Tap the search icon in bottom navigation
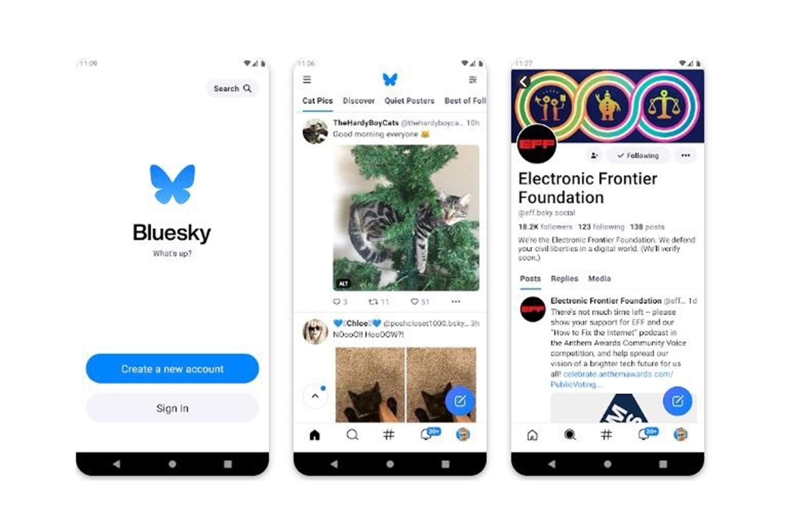This screenshot has height=523, width=812. pyautogui.click(x=351, y=433)
